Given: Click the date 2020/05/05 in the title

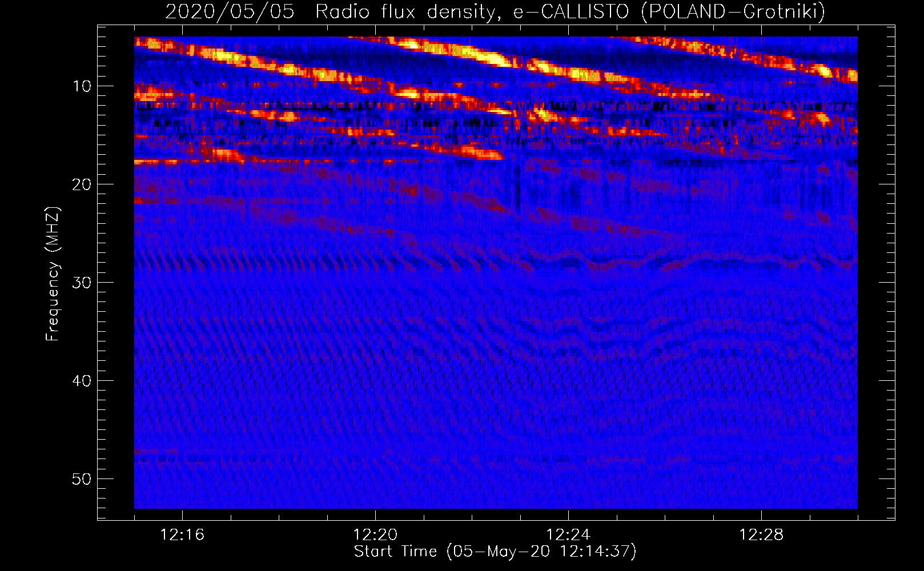Looking at the screenshot, I should coord(230,11).
